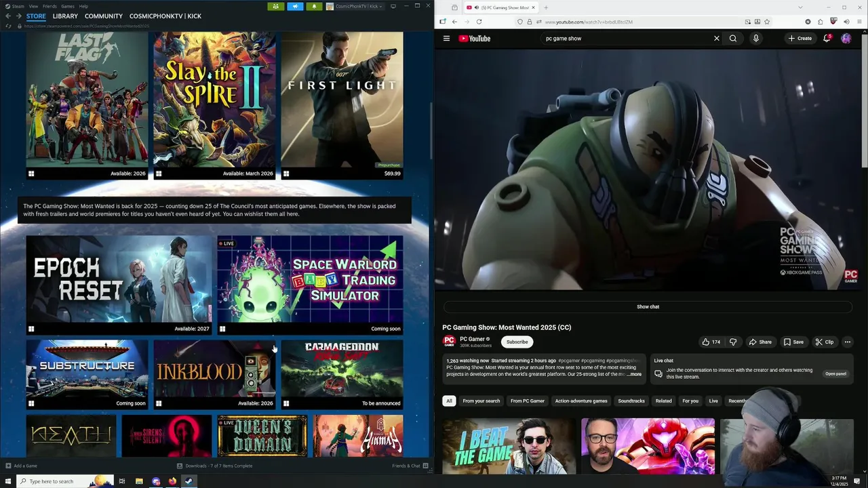Open View menu in Steam
Viewport: 868px width, 488px height.
33,6
